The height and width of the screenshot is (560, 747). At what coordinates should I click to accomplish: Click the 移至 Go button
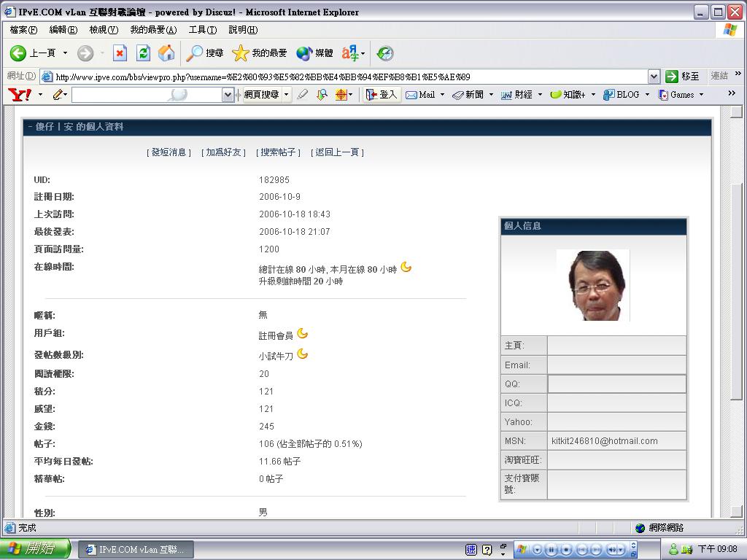pos(683,77)
